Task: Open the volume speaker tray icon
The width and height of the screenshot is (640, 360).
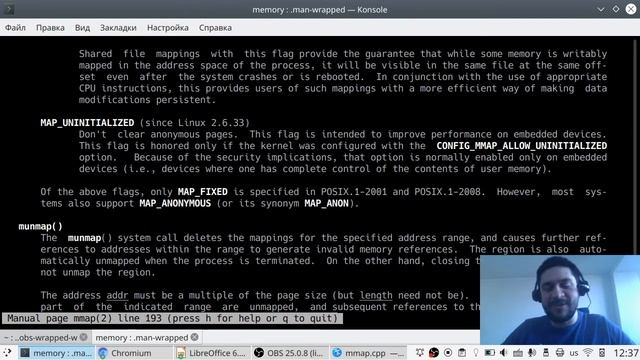Action: tap(503, 353)
